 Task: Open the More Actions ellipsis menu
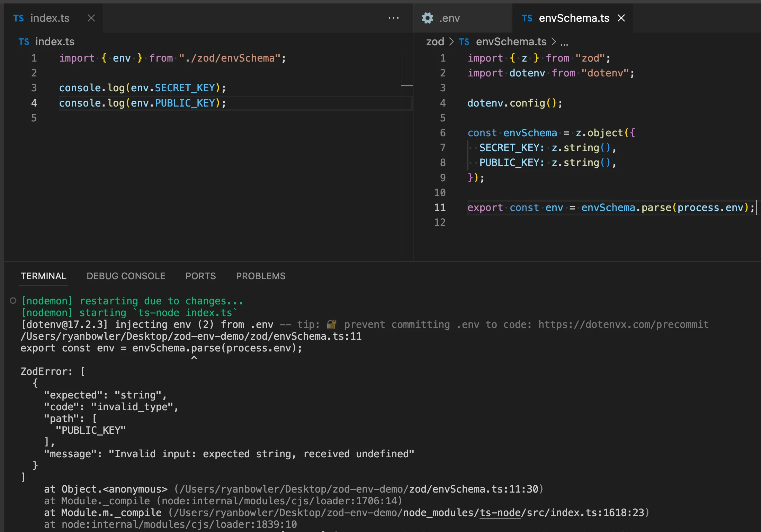pyautogui.click(x=394, y=18)
